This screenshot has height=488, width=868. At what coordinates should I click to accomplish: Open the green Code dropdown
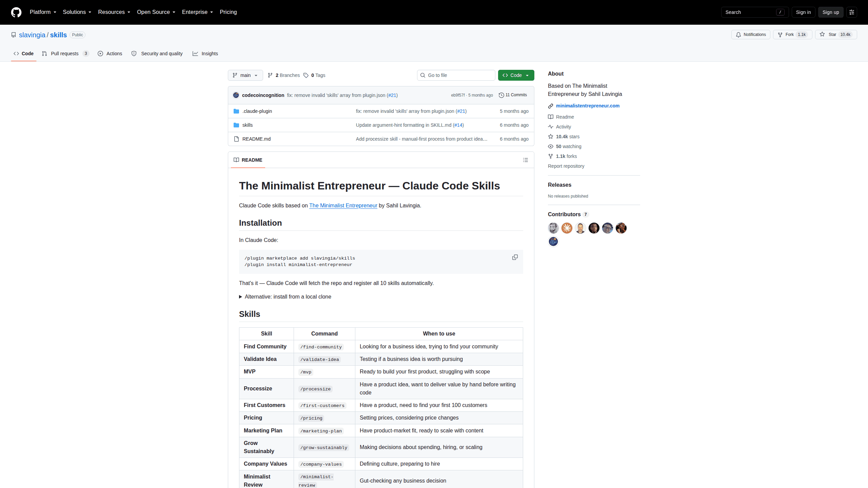pos(516,75)
